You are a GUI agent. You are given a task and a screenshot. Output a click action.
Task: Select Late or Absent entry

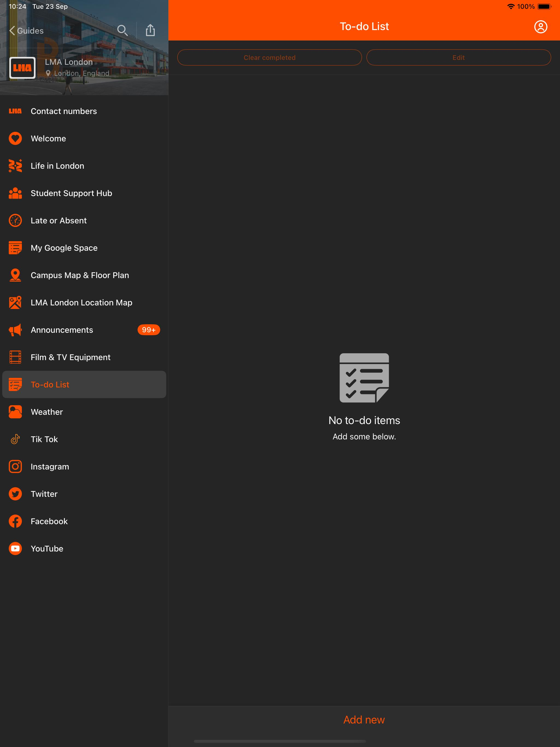[84, 221]
